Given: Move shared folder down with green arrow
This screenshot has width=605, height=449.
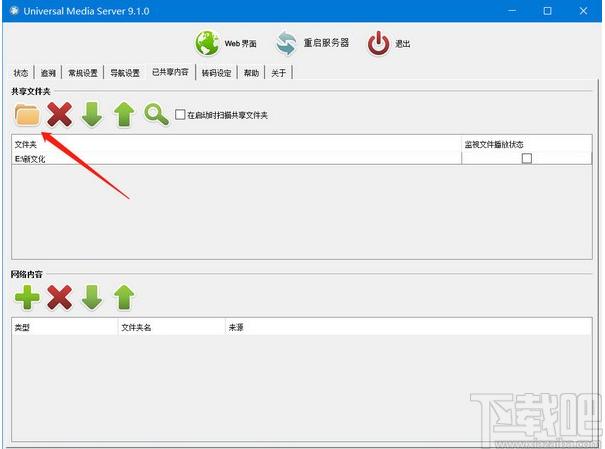Looking at the screenshot, I should point(92,115).
